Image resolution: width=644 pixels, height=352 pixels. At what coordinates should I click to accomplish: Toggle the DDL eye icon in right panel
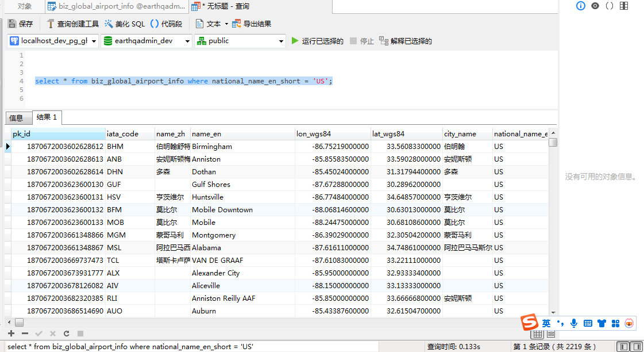[x=595, y=6]
